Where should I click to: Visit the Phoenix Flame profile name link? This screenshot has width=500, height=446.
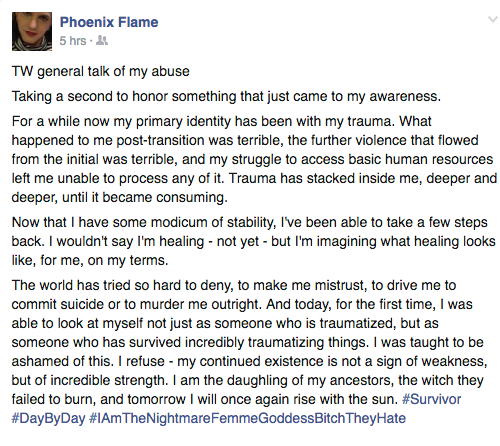pos(109,22)
